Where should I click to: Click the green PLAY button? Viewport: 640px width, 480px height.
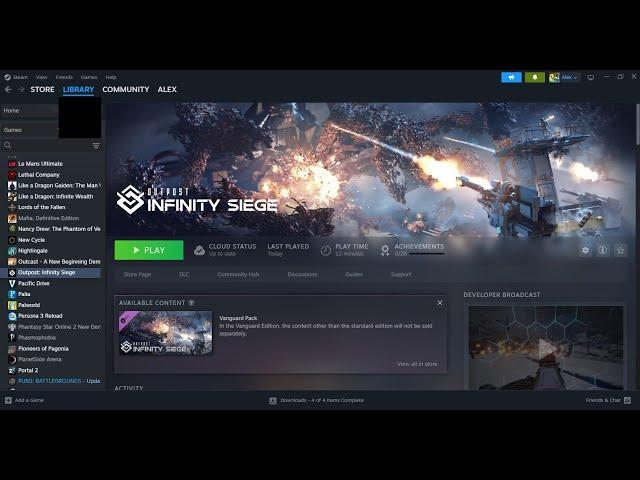click(x=149, y=250)
